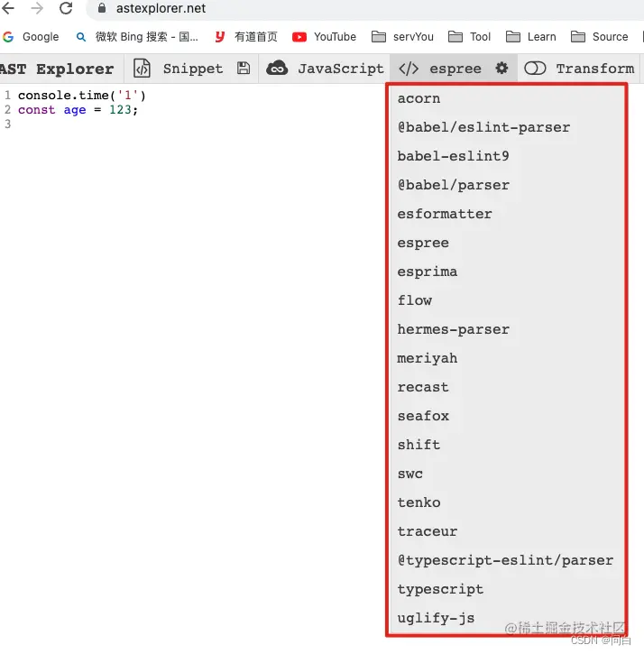Viewport: 644px width, 654px height.
Task: Open the Tool bookmarks folder
Action: pos(469,37)
